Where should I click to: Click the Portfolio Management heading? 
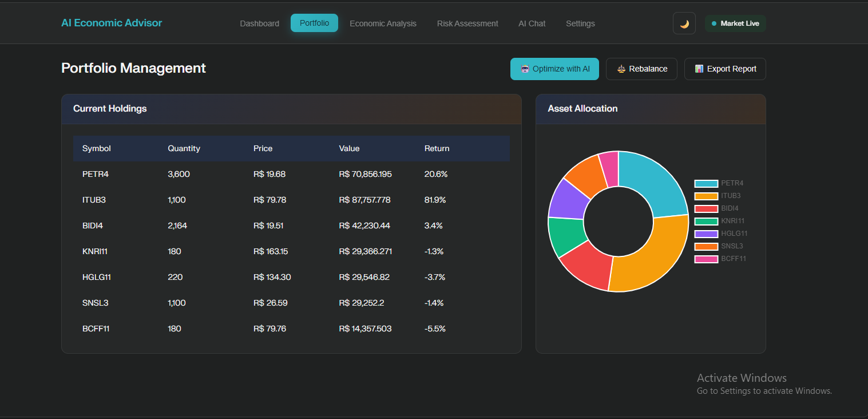point(133,68)
